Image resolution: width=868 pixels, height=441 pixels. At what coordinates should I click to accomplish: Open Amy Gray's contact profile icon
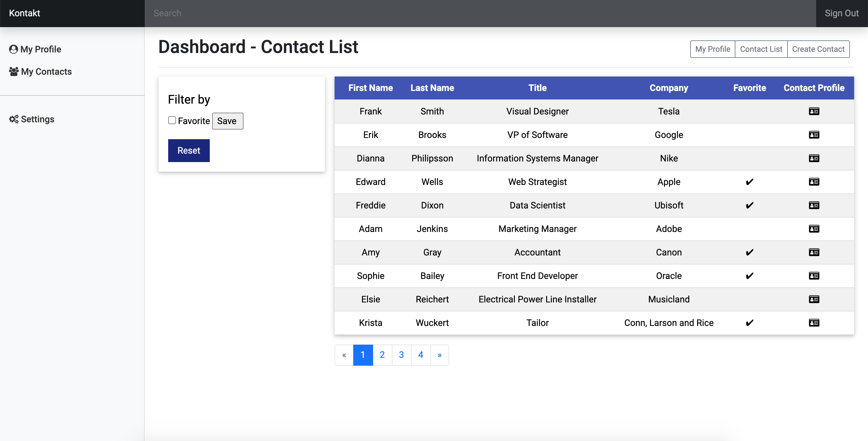(814, 252)
